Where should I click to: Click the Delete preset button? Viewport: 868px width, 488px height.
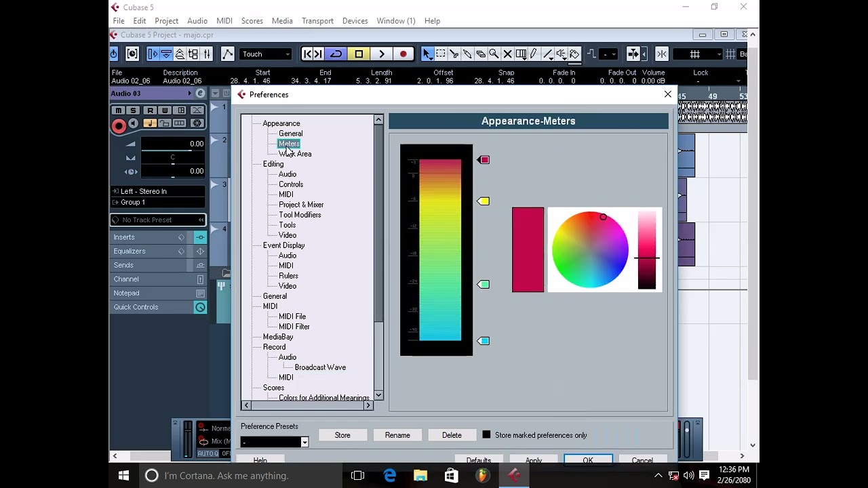coord(452,435)
